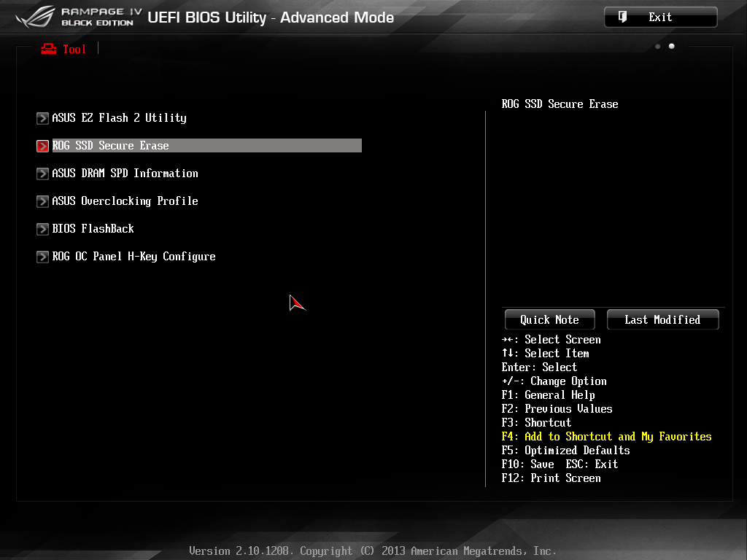
Task: Open ASUS EZ Flash 2 Utility
Action: click(119, 118)
